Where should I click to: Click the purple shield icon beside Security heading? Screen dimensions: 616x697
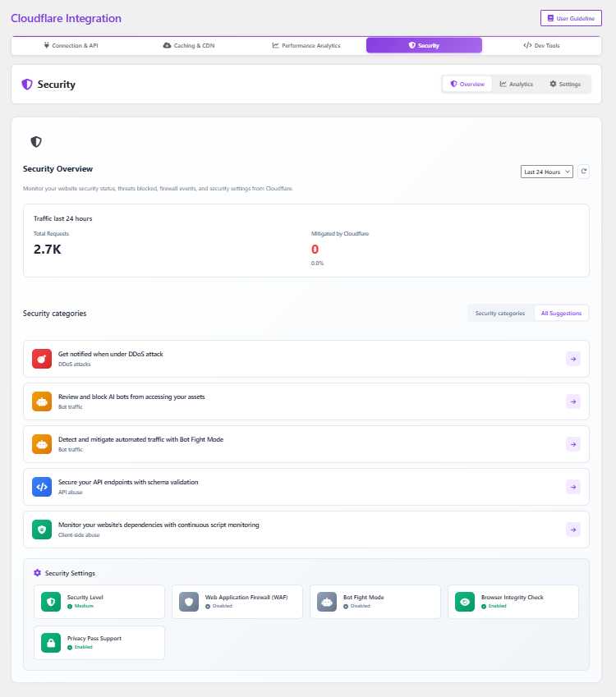(x=27, y=85)
